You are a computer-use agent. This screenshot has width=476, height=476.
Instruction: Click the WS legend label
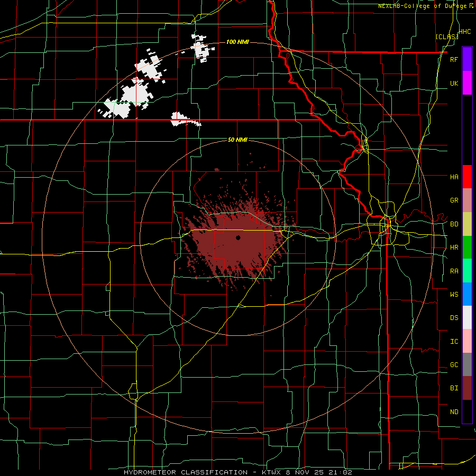coord(454,294)
